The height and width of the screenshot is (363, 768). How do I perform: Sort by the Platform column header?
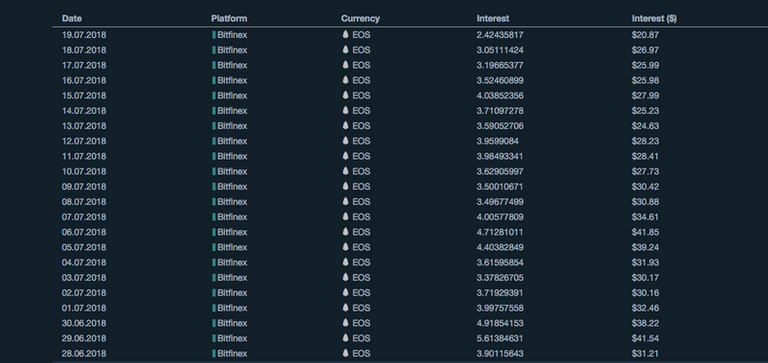[229, 19]
